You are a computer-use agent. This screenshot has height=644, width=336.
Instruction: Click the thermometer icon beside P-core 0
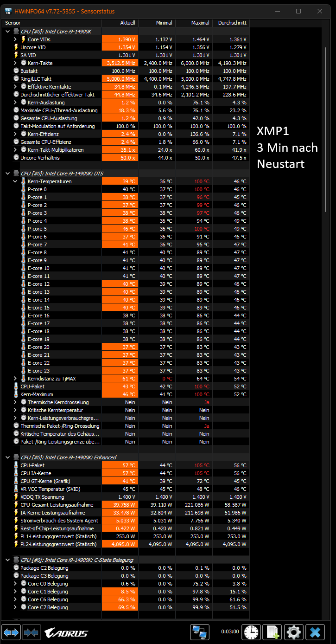click(x=24, y=189)
